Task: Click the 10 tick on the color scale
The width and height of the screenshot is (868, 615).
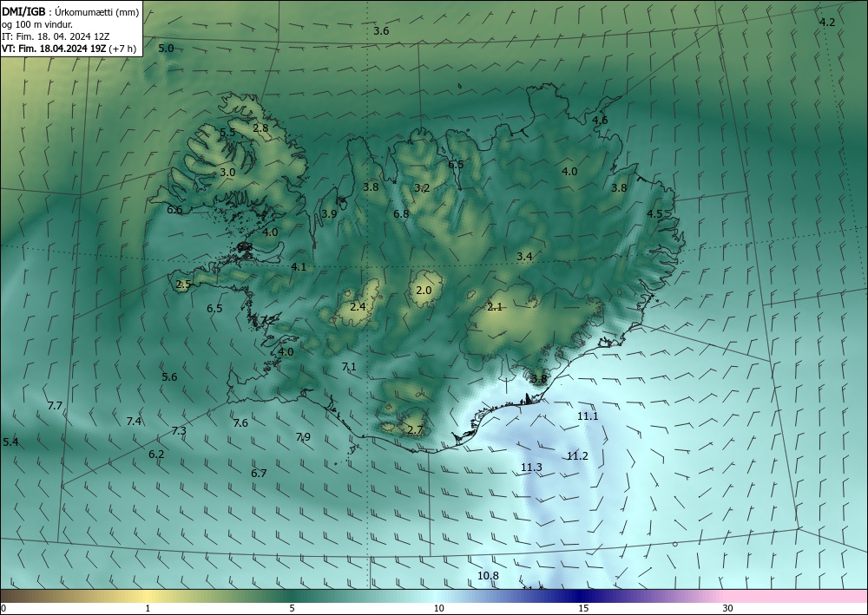Action: 438,608
